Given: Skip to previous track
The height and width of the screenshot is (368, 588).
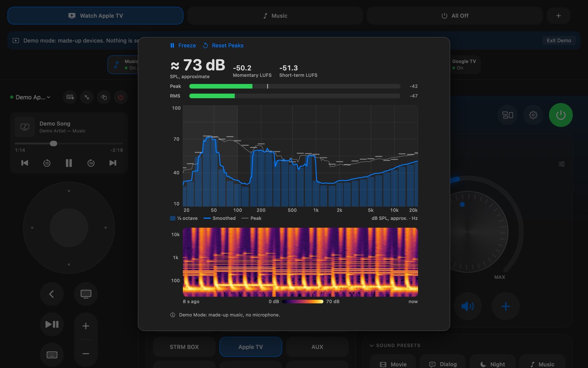Looking at the screenshot, I should 25,163.
